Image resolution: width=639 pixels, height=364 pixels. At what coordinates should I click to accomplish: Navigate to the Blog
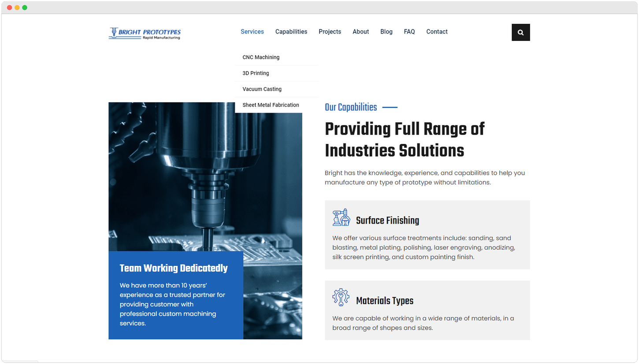[x=386, y=32]
